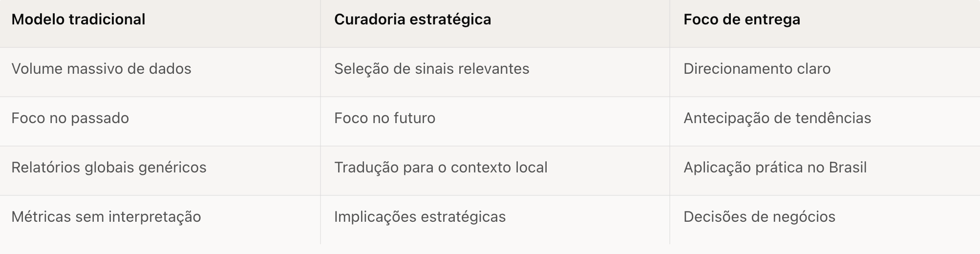Click the word 'Brasil' in the table
The width and height of the screenshot is (980, 254).
pyautogui.click(x=848, y=168)
